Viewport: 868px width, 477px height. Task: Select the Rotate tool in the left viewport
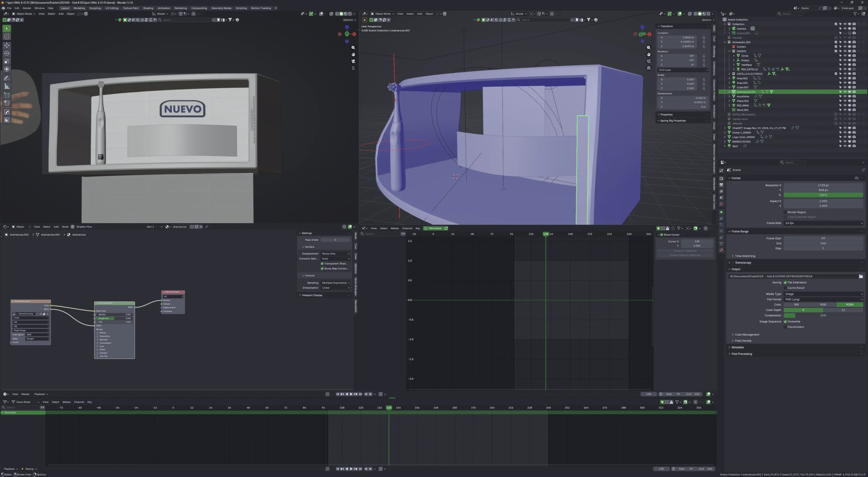(7, 53)
